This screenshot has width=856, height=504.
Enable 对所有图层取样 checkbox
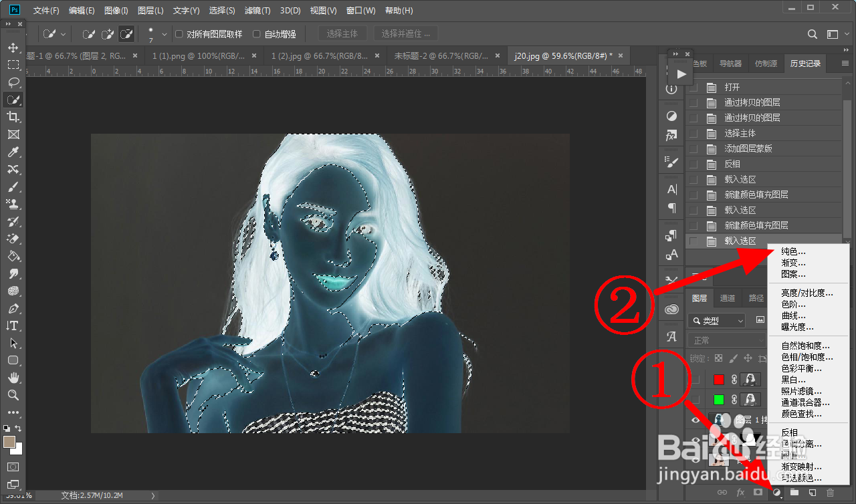pos(179,34)
